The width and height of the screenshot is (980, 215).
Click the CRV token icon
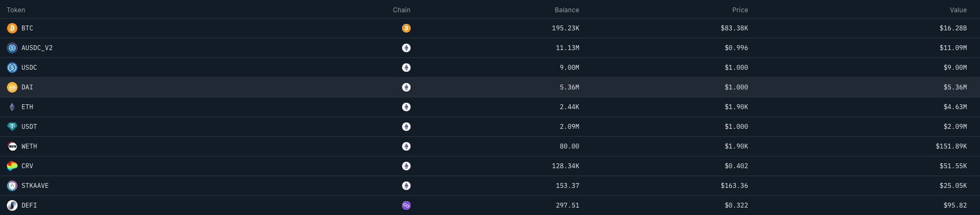click(x=12, y=166)
